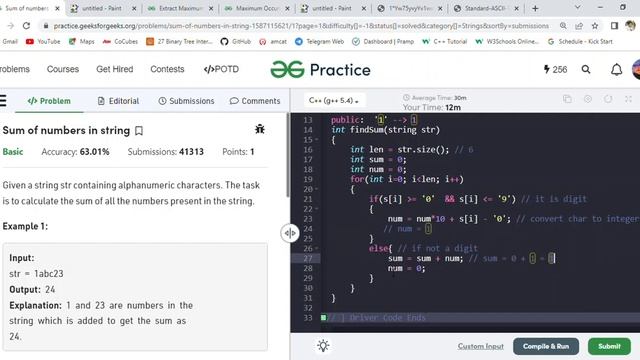Open Courses in the site navigation
The image size is (640, 360).
tap(63, 69)
